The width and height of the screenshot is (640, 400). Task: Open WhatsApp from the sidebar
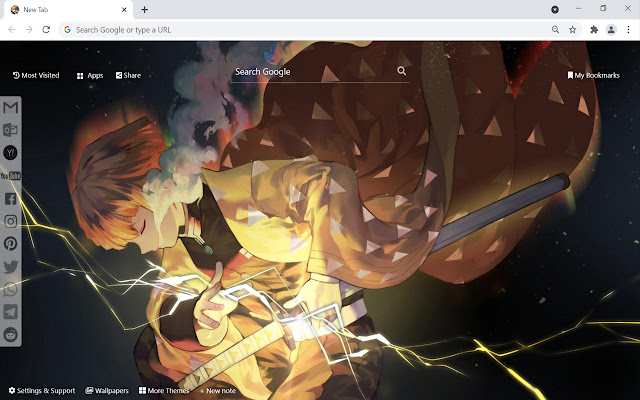pos(11,289)
